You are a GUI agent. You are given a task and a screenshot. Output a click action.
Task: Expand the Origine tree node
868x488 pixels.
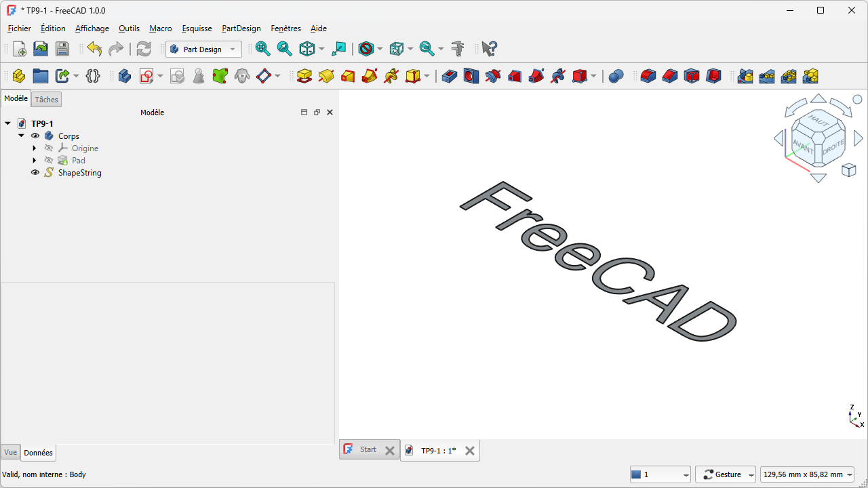pos(35,148)
